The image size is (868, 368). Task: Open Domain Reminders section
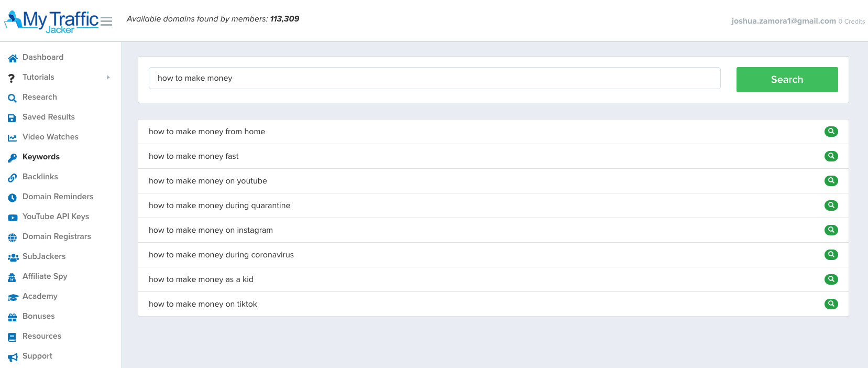click(x=58, y=197)
